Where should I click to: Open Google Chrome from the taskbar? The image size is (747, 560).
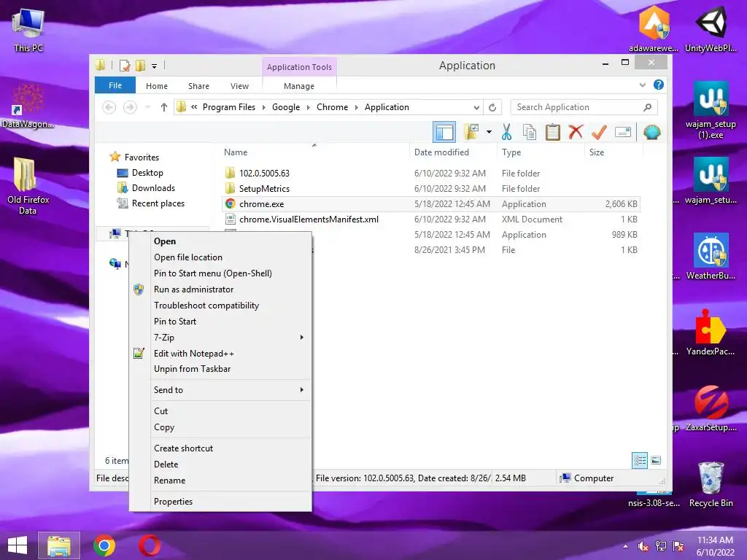[104, 545]
